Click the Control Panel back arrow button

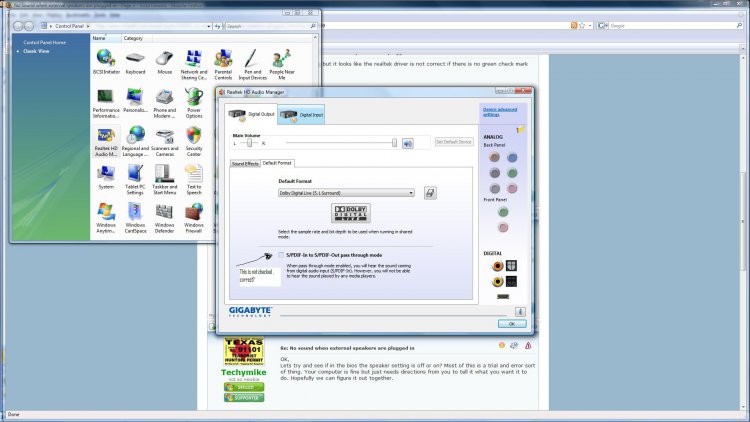[18, 26]
